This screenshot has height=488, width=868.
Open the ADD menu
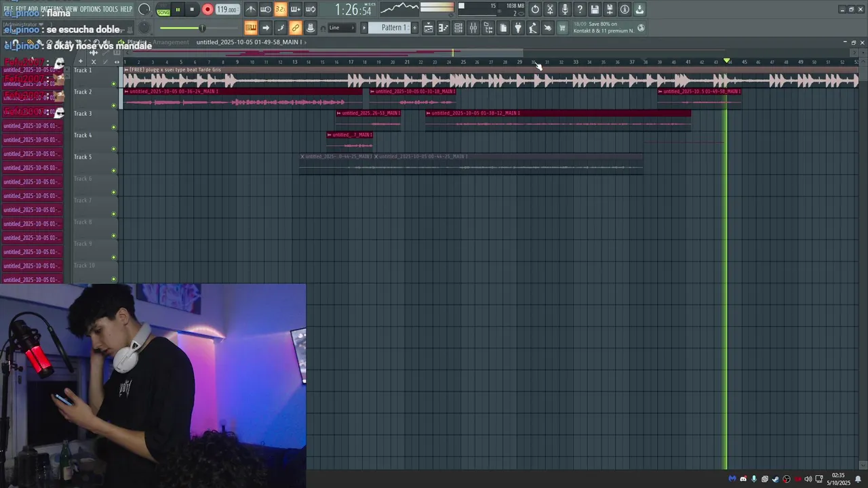tap(33, 9)
